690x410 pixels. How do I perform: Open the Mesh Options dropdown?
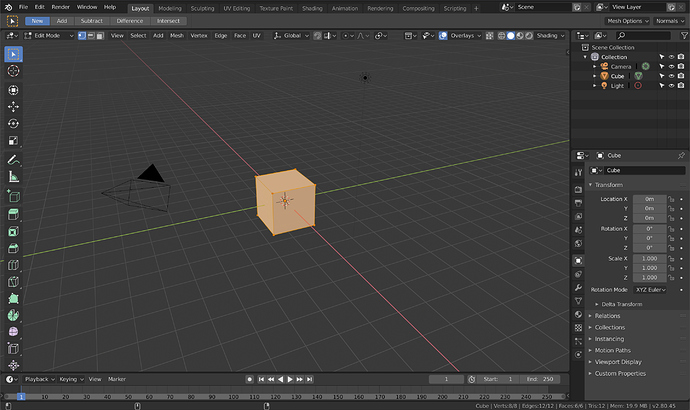tap(627, 21)
